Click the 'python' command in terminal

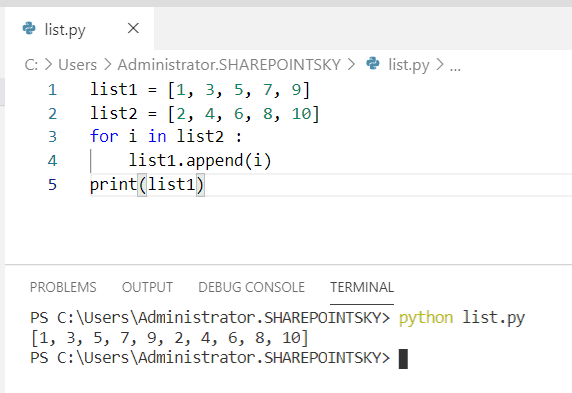point(426,318)
